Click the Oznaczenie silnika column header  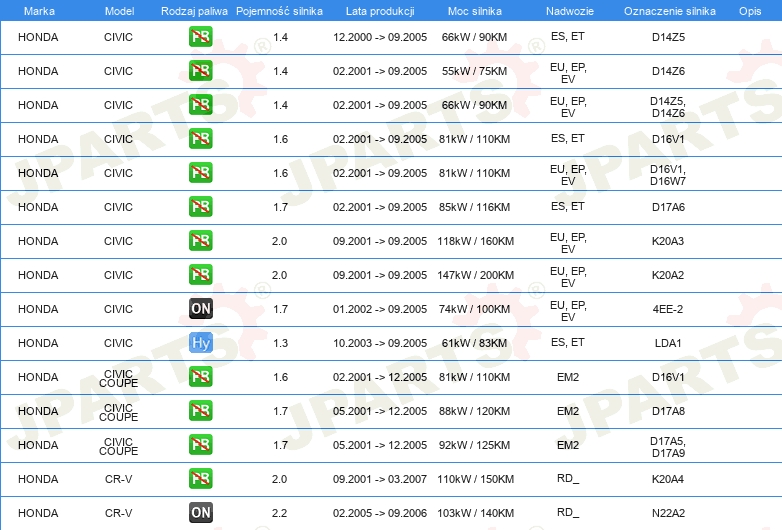(x=669, y=11)
